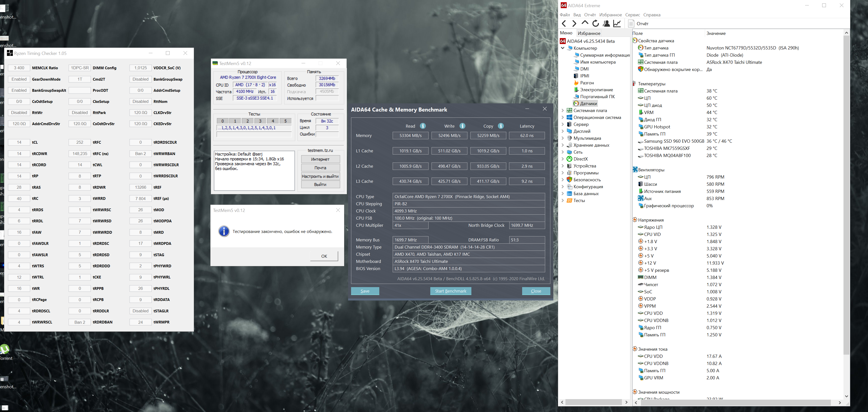Open the user profile icon in toolbar
Viewport: 868px width, 412px height.
606,23
